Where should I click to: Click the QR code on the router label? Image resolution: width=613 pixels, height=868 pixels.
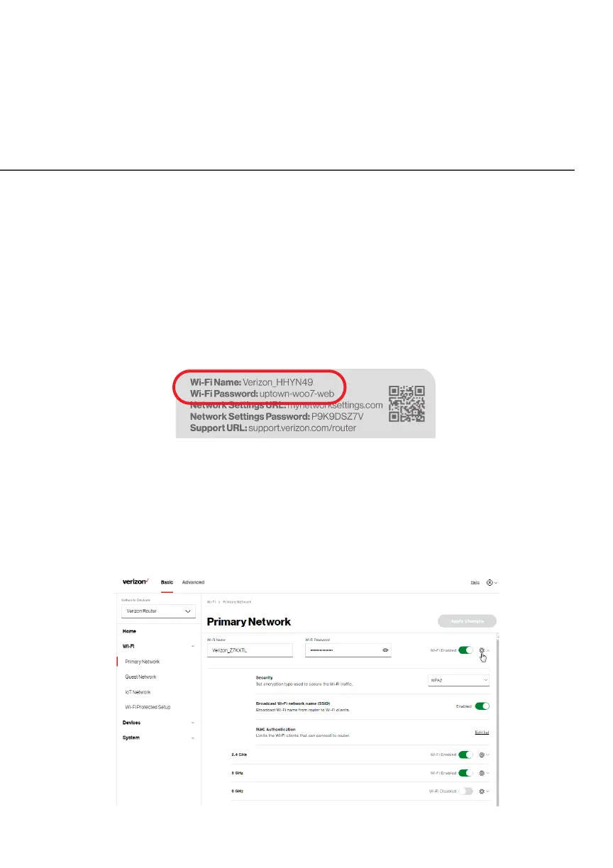407,404
